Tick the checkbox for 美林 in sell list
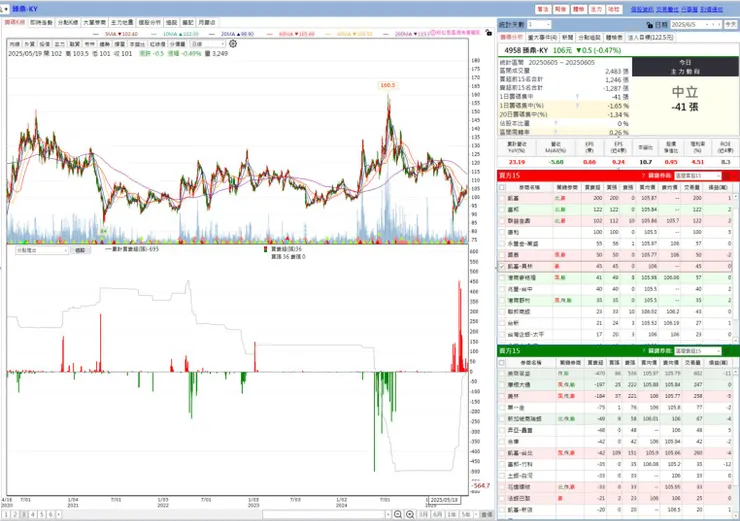This screenshot has width=740, height=521. pos(502,396)
